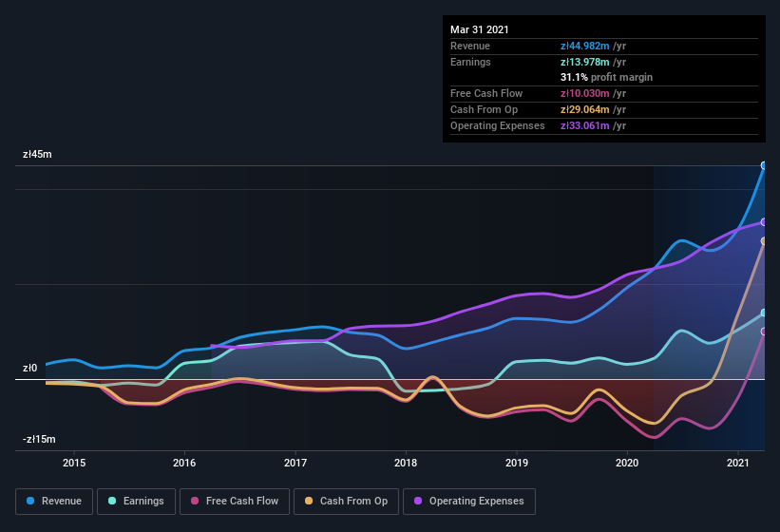Toggle Operating Expenses legend button
Viewport: 780px width, 532px height.
coord(468,501)
